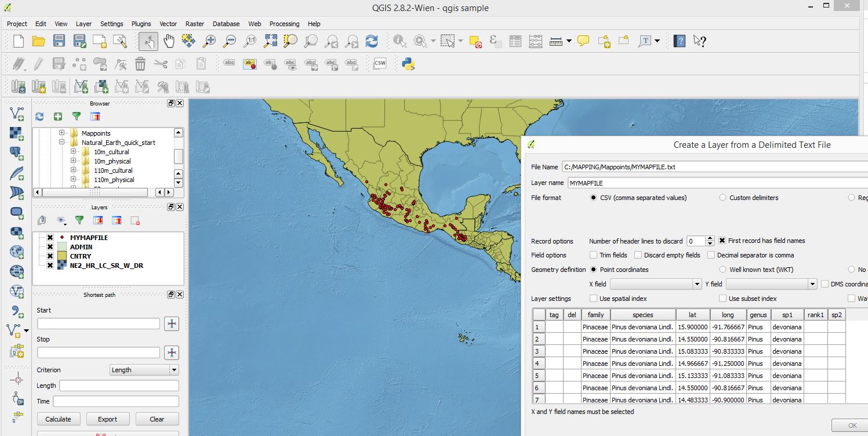Select the Identify Features tool
The height and width of the screenshot is (436, 868).
tap(400, 41)
